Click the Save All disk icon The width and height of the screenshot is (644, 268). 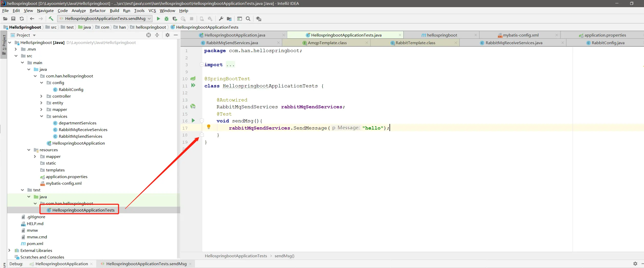pyautogui.click(x=13, y=19)
